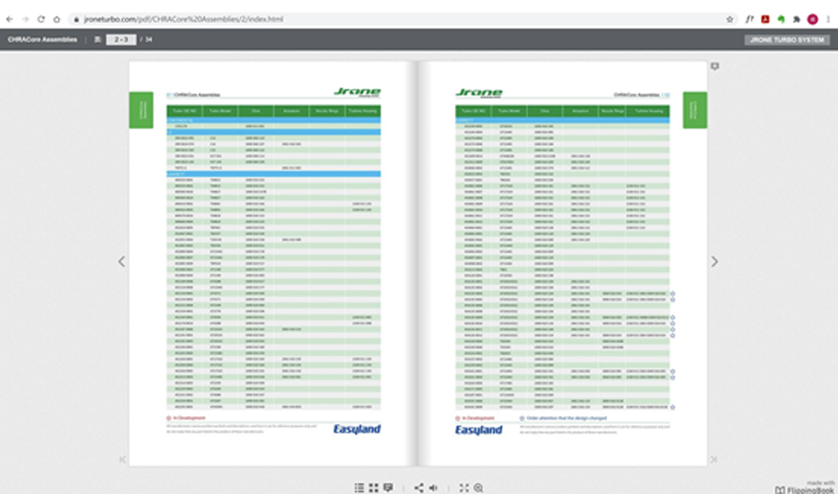The height and width of the screenshot is (504, 838).
Task: Click the green tab on the left page
Action: 141,110
